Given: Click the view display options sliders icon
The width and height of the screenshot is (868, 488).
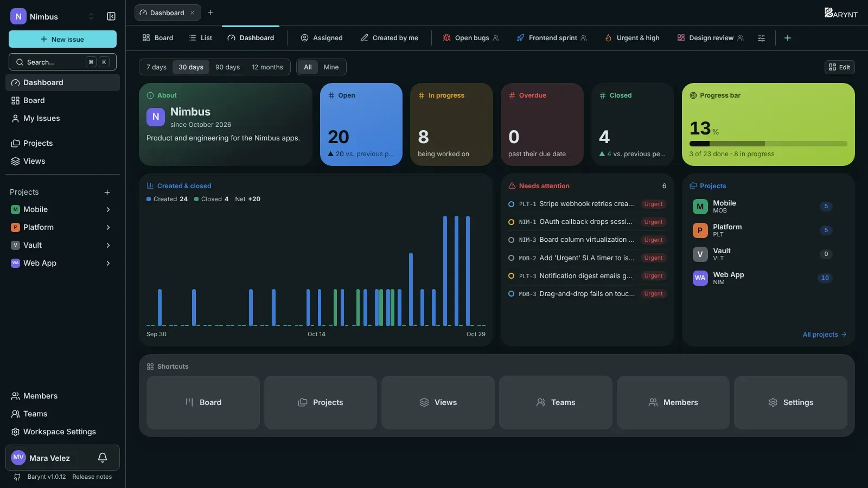Looking at the screenshot, I should (x=761, y=38).
